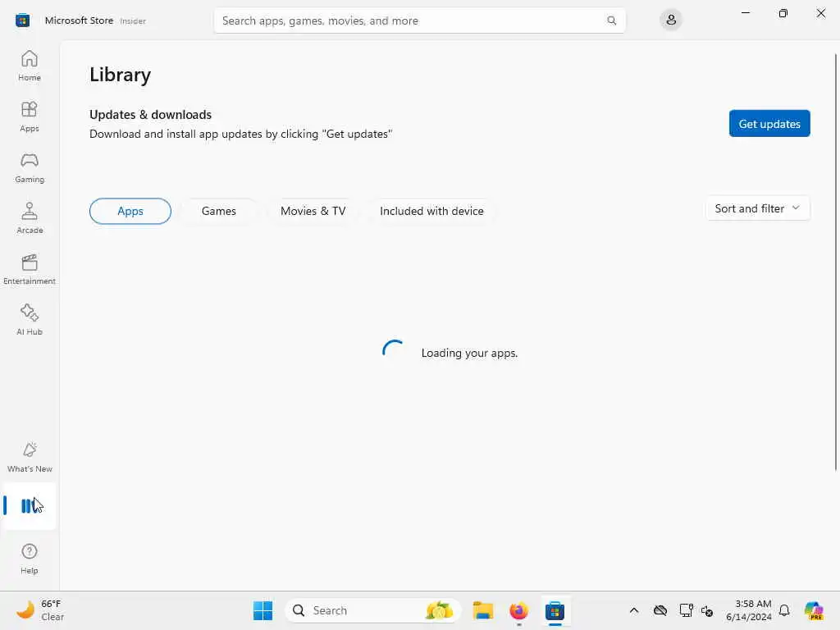
Task: Click the search apps input field
Action: (419, 21)
